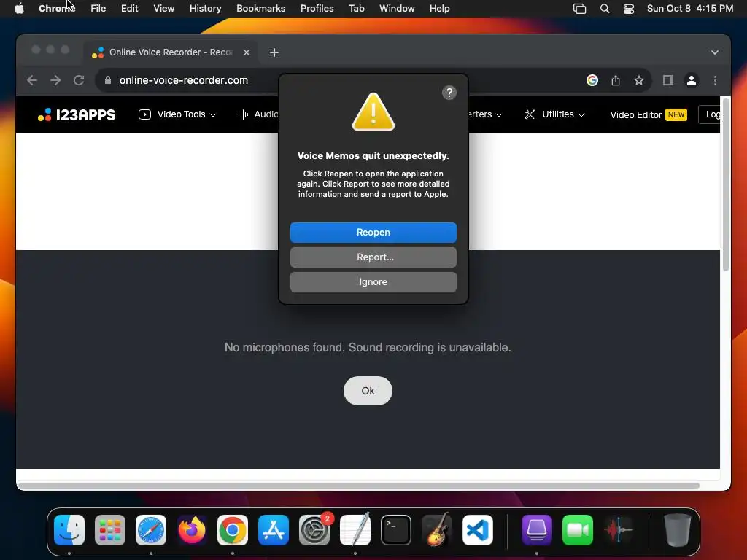The width and height of the screenshot is (747, 560).
Task: Click the date and time clock
Action: [x=690, y=9]
